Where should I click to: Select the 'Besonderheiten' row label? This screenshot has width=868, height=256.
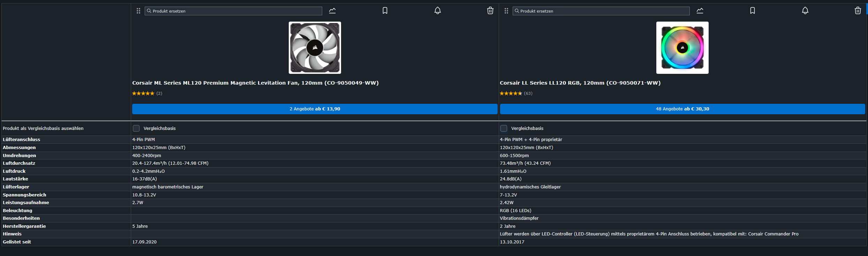pyautogui.click(x=21, y=218)
